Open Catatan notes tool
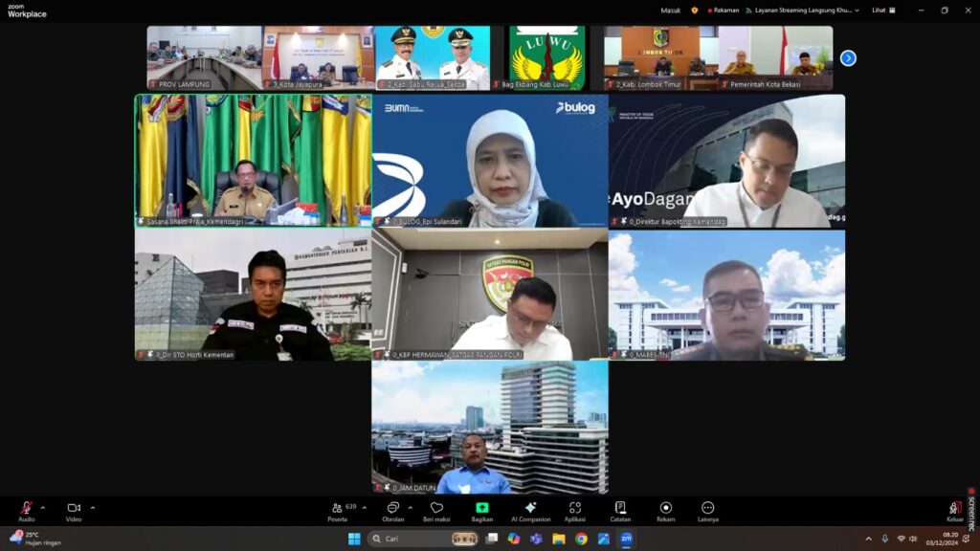The image size is (980, 551). click(x=620, y=511)
